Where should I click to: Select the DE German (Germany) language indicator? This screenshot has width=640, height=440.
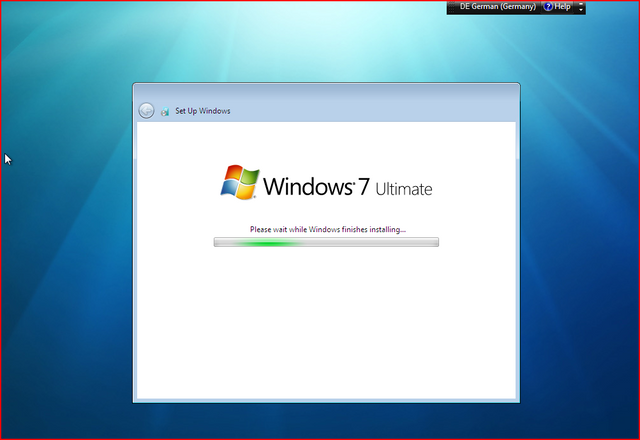click(x=498, y=7)
